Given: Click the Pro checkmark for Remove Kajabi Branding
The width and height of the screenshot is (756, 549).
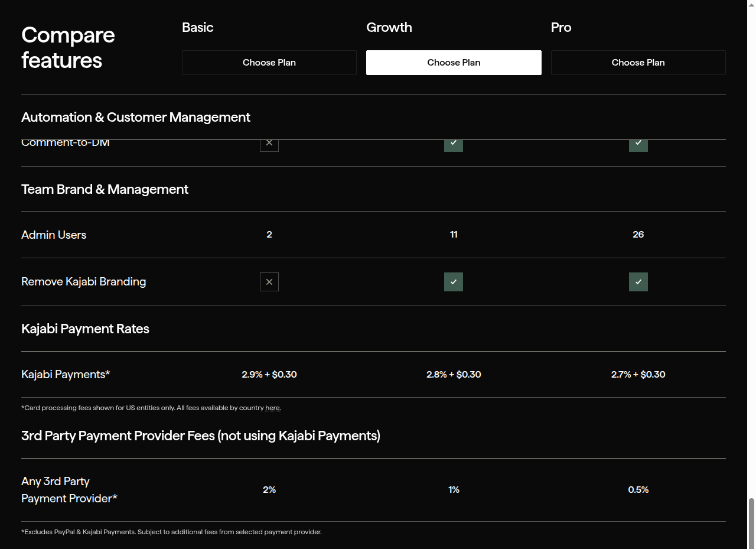Looking at the screenshot, I should click(638, 282).
